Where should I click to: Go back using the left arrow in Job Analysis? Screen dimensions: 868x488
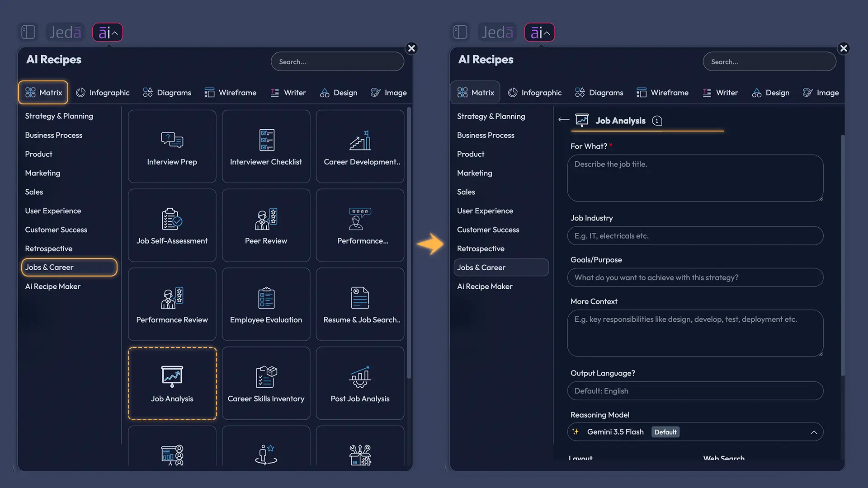[563, 120]
